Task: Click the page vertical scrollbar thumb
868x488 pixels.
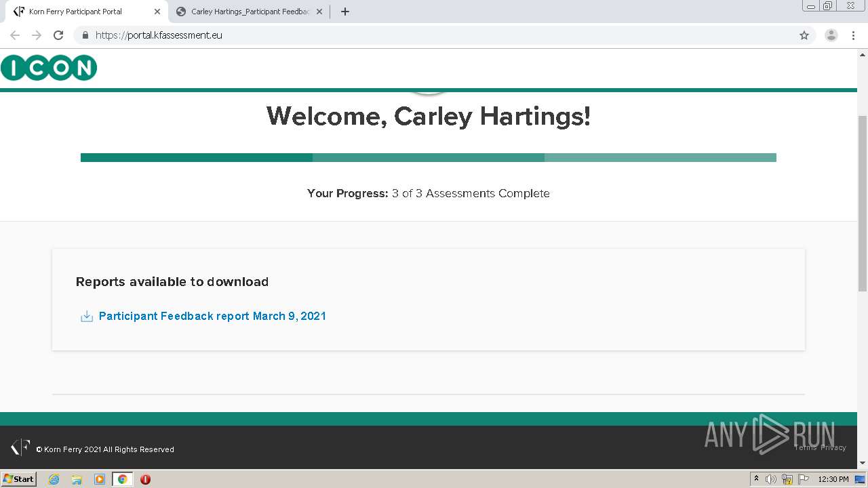Action: tap(863, 203)
